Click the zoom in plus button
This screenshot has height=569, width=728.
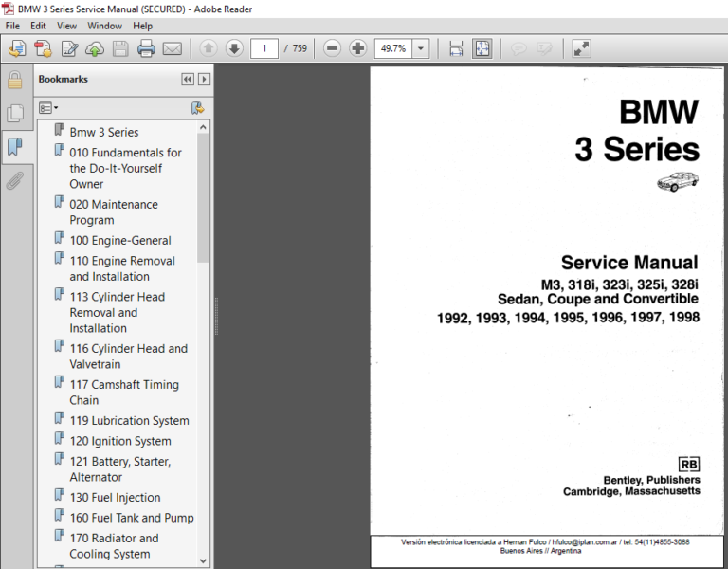click(358, 47)
